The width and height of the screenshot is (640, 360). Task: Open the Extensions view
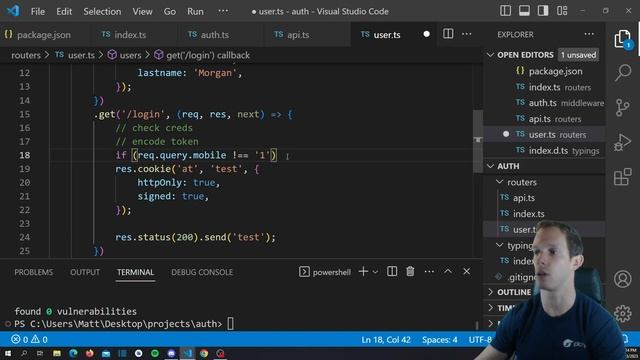[x=622, y=177]
